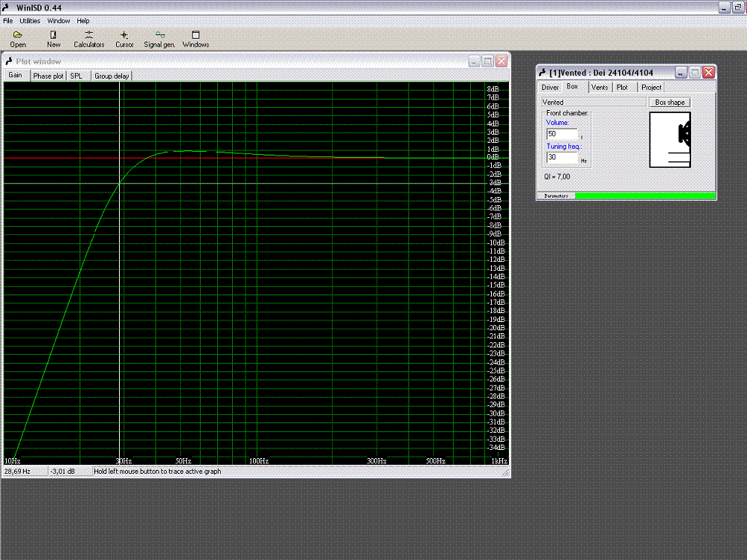Image resolution: width=747 pixels, height=560 pixels.
Task: Show the Group delay tab
Action: point(112,76)
